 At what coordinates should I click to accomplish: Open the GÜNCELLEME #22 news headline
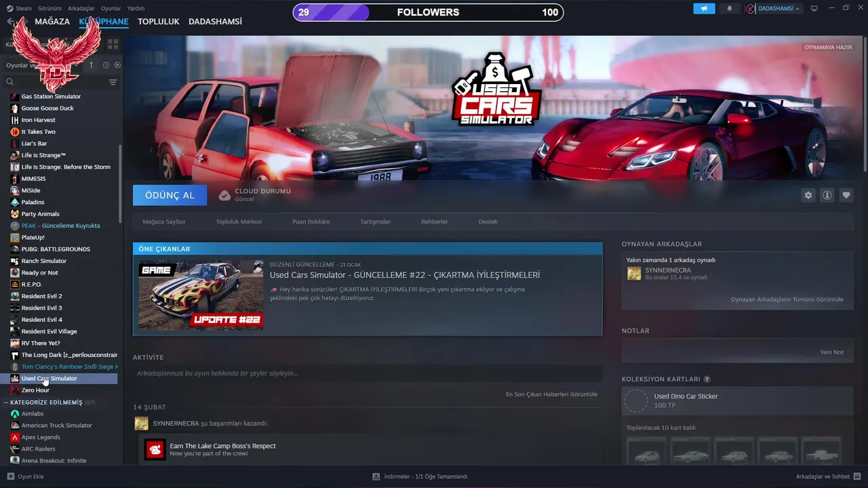coord(405,275)
